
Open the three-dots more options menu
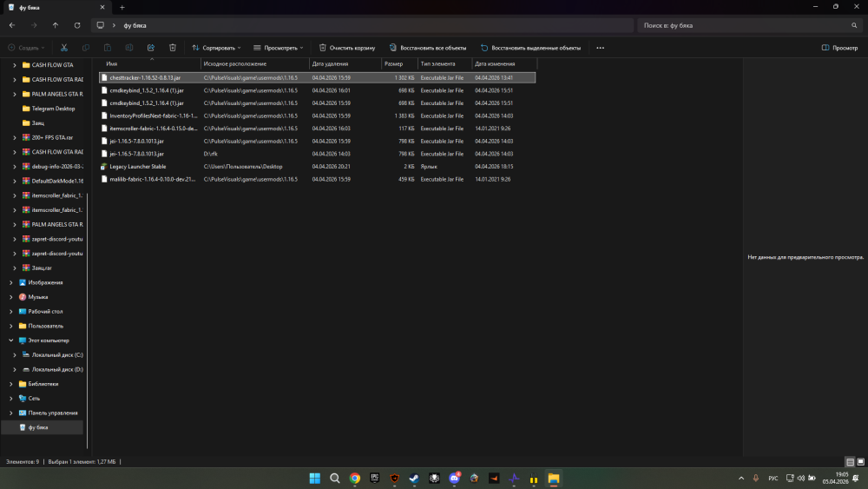point(600,48)
